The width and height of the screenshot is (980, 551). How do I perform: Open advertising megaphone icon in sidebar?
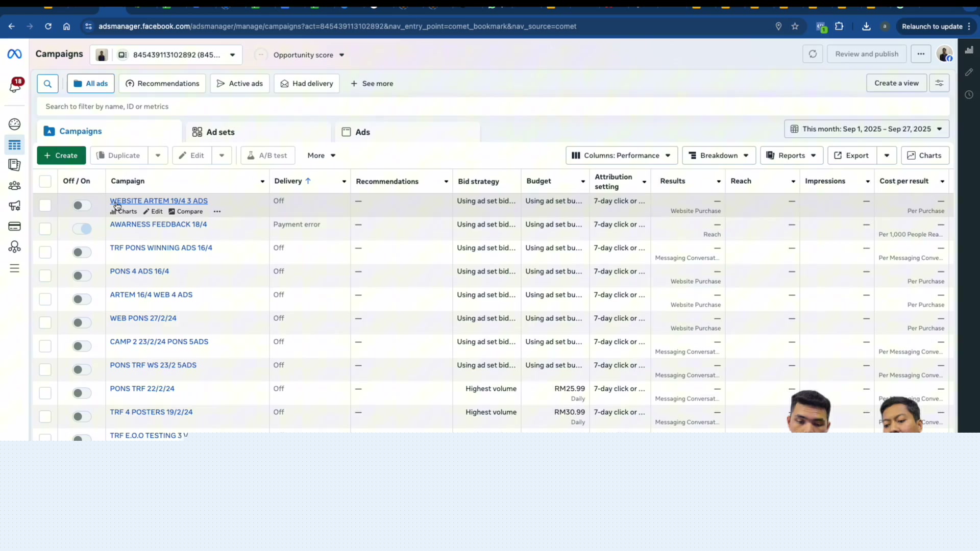point(14,206)
